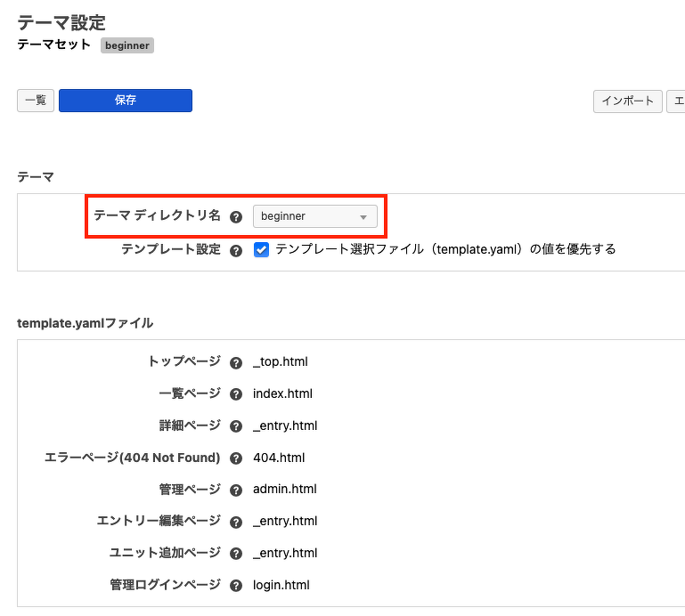The width and height of the screenshot is (685, 616).
Task: Click the gray beginner badge beside テーマセット
Action: coord(127,45)
